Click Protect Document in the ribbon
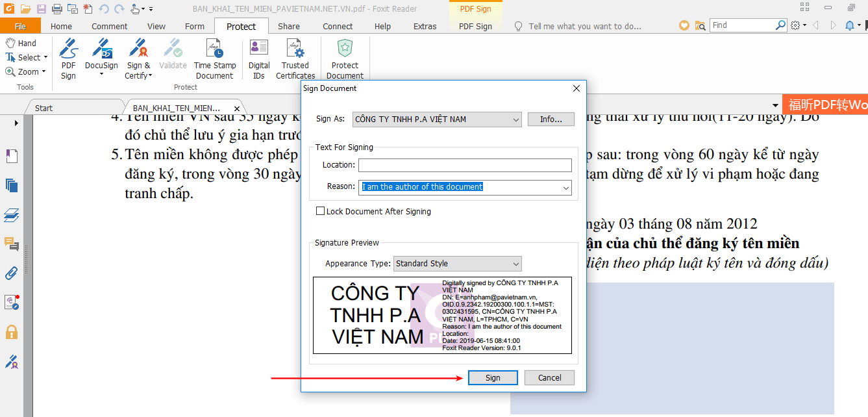Image resolution: width=868 pixels, height=417 pixels. coord(345,59)
